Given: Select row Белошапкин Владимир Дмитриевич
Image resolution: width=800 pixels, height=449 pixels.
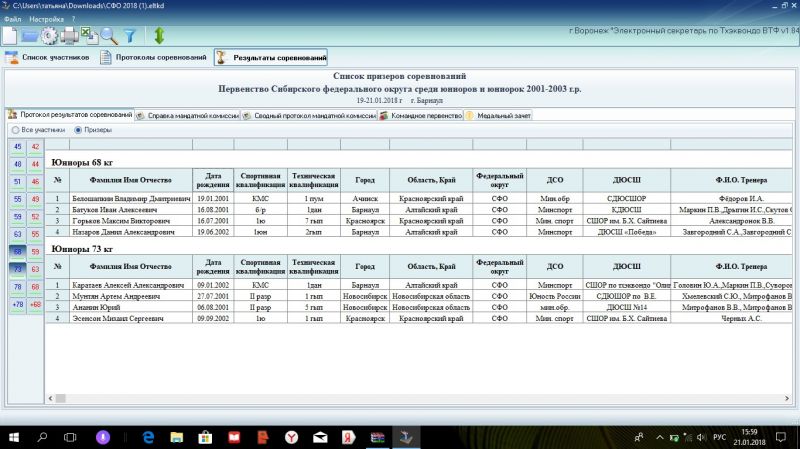Looking at the screenshot, I should point(418,198).
